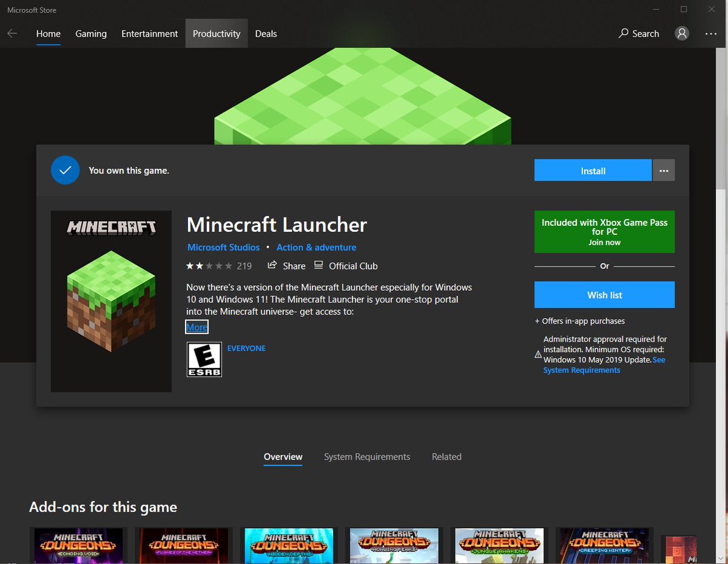Screen dimensions: 728x564
Task: Click the 'You own this game.' text
Action: click(x=129, y=171)
